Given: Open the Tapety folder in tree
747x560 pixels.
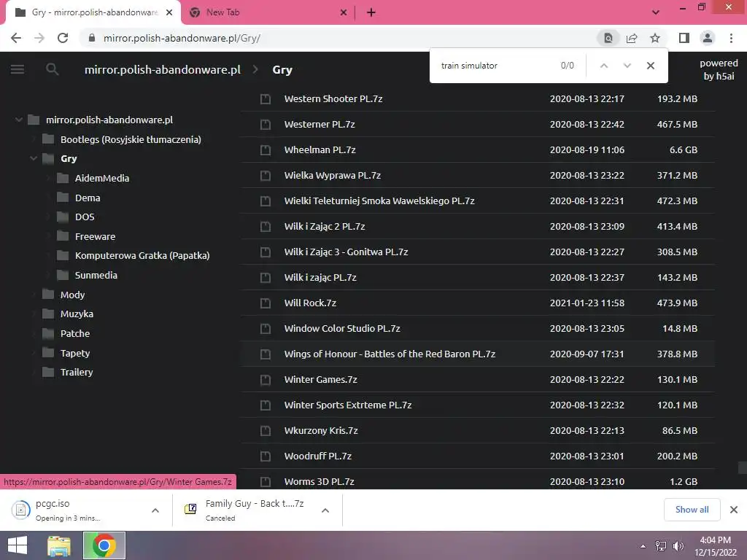Looking at the screenshot, I should click(x=75, y=354).
